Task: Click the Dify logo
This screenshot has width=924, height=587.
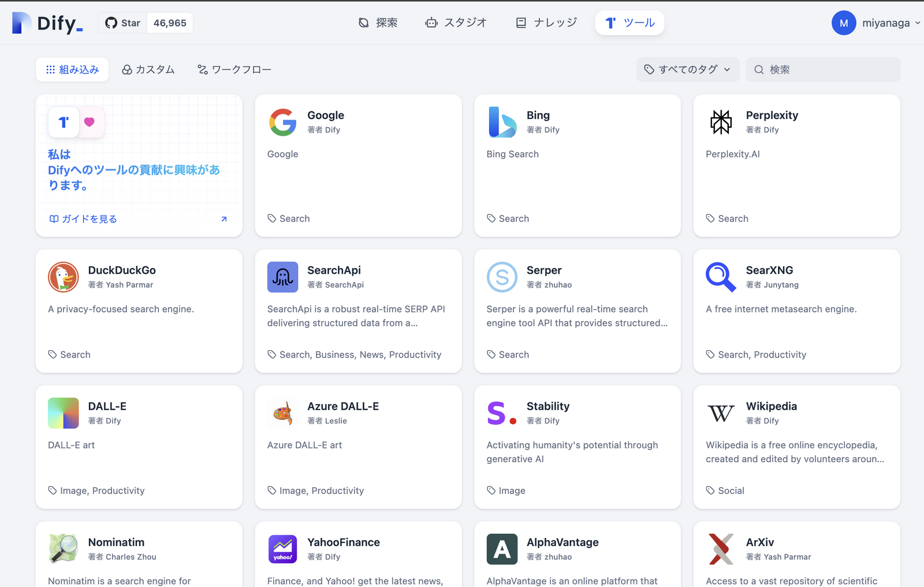Action: (x=47, y=23)
